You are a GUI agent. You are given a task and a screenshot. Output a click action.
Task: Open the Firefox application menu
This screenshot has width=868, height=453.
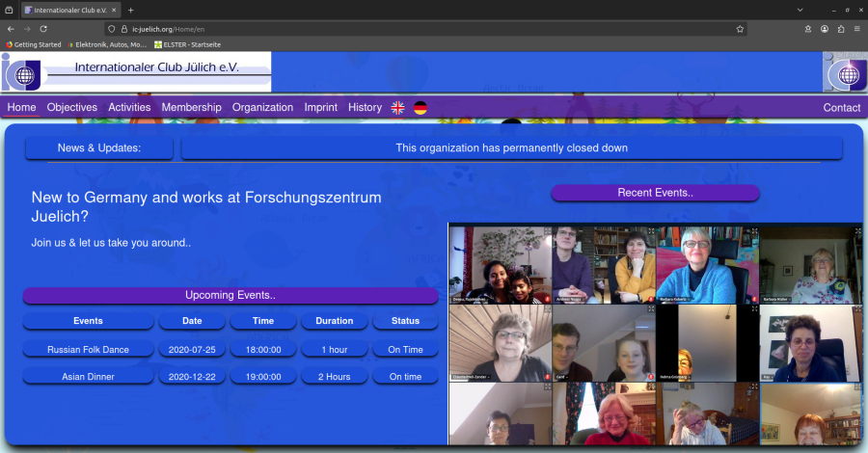click(857, 29)
